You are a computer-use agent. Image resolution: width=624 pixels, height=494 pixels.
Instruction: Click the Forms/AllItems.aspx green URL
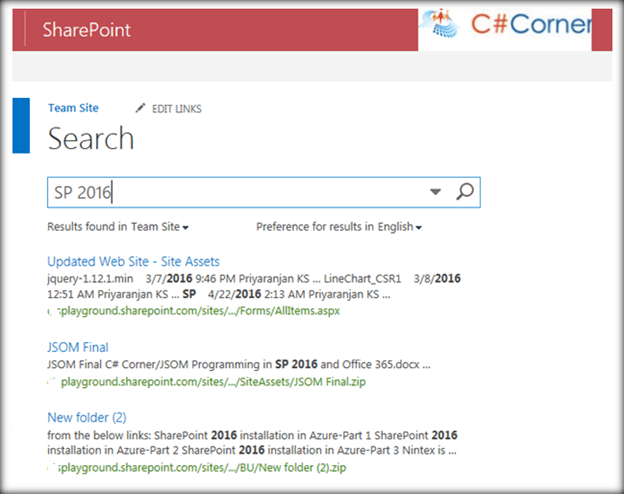[x=194, y=311]
